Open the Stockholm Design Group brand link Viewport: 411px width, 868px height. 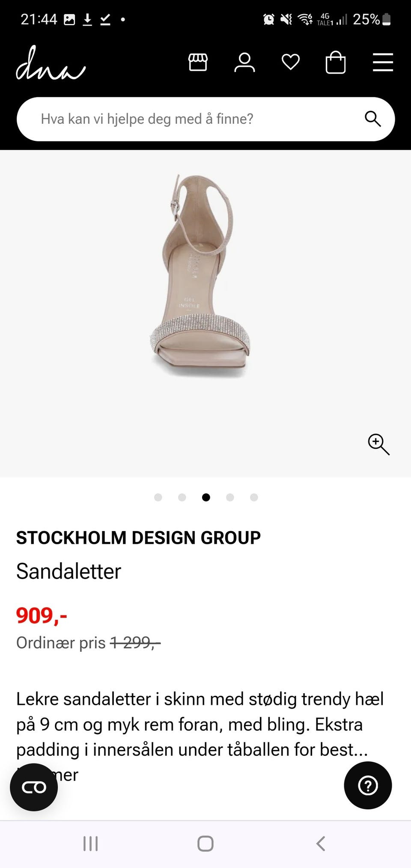[138, 537]
